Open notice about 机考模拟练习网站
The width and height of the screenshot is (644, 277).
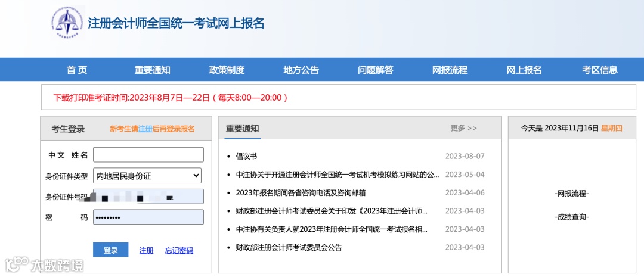coord(338,175)
